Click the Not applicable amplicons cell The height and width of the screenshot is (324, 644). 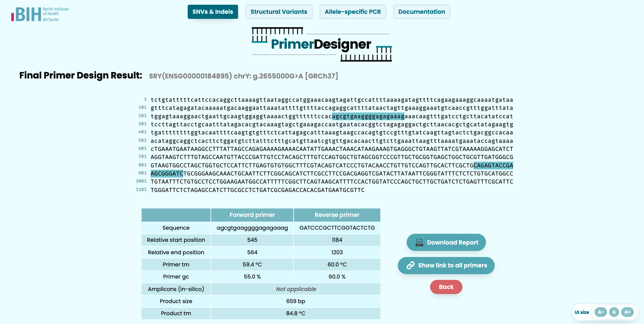tap(296, 289)
